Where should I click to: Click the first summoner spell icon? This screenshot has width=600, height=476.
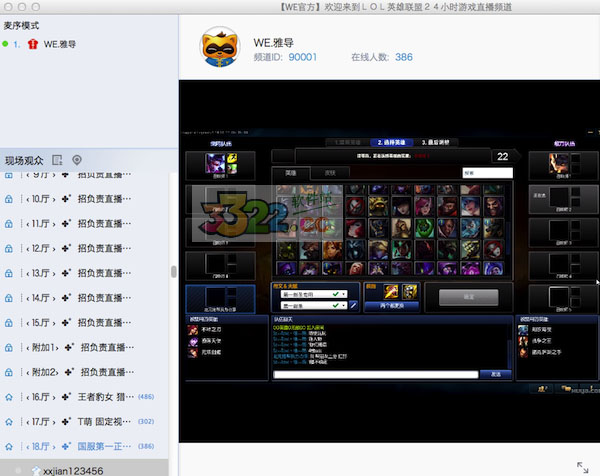point(391,292)
